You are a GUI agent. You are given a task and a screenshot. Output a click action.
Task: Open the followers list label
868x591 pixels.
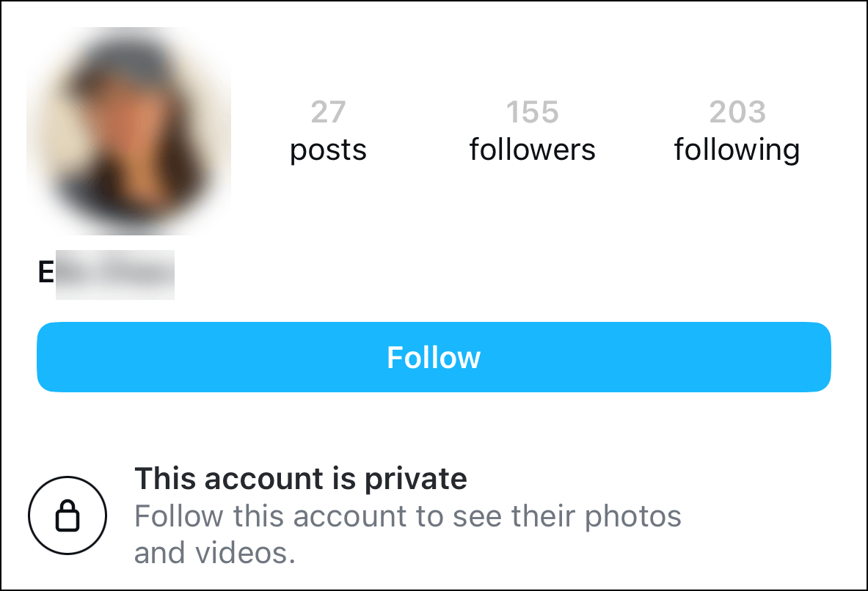coord(533,150)
